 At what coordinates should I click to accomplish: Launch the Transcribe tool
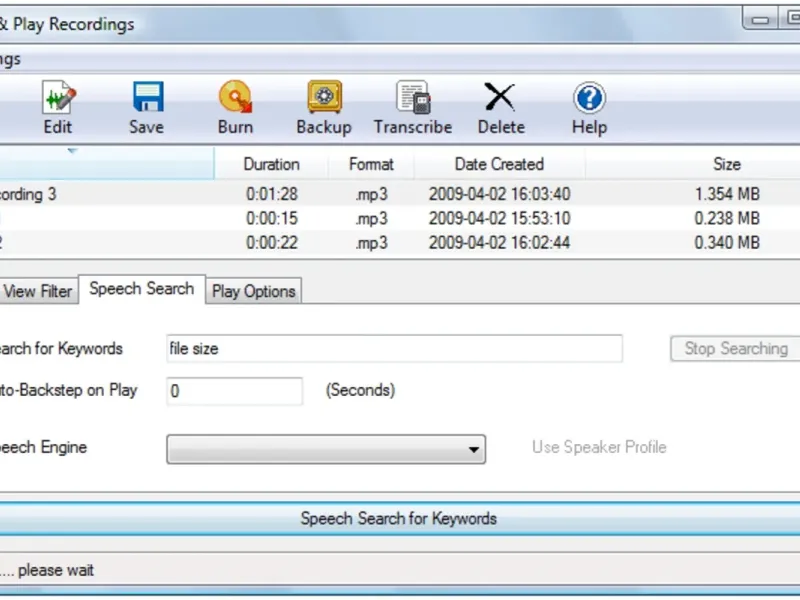(413, 108)
